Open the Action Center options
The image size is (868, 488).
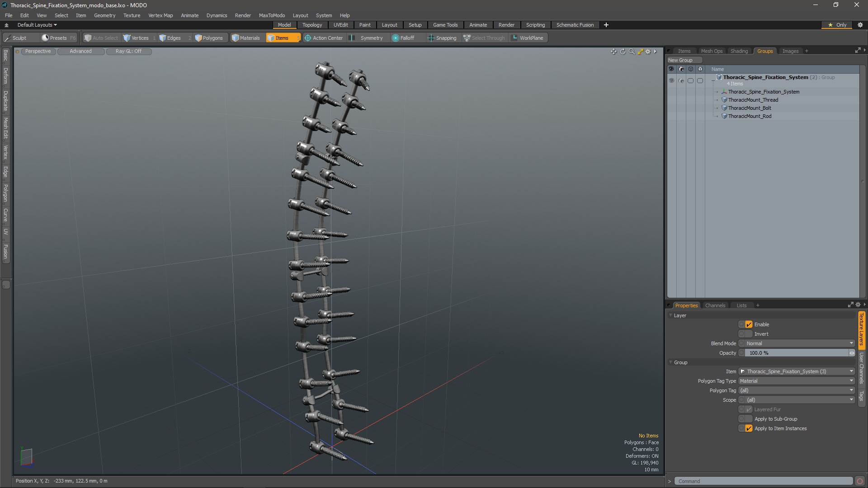[324, 38]
